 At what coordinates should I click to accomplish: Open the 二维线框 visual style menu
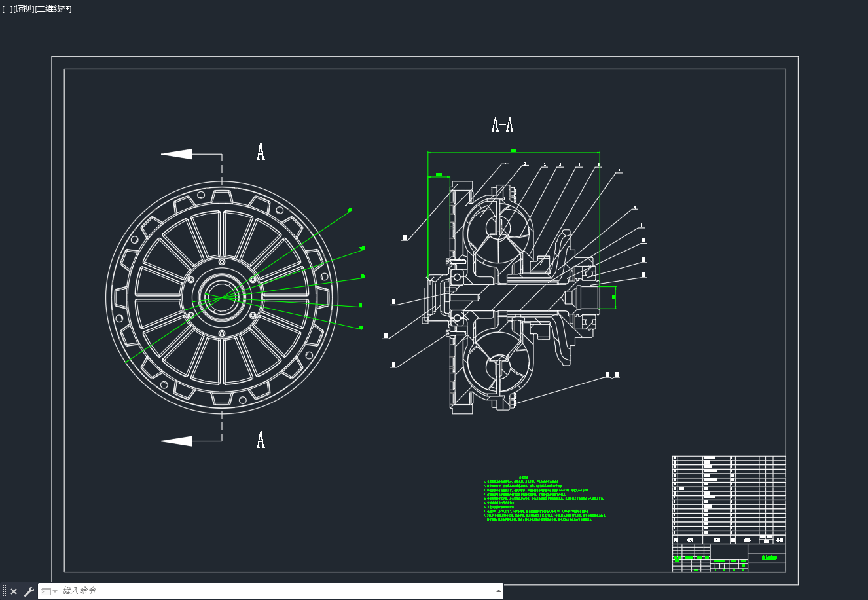pos(53,9)
